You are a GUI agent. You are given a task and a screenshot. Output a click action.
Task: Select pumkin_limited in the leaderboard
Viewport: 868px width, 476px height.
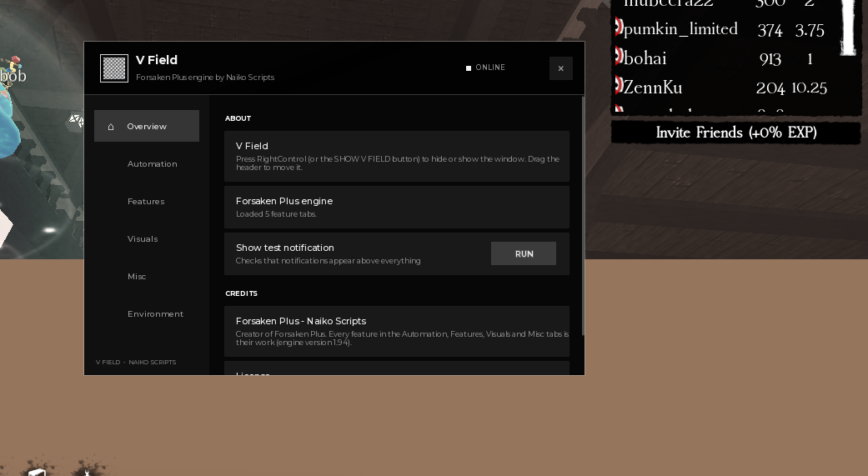click(680, 29)
